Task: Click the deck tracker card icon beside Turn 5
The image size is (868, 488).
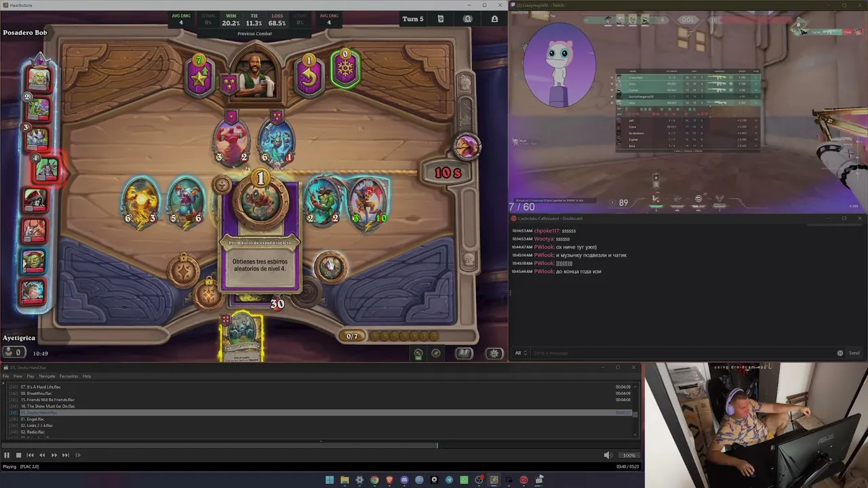Action: pyautogui.click(x=441, y=19)
